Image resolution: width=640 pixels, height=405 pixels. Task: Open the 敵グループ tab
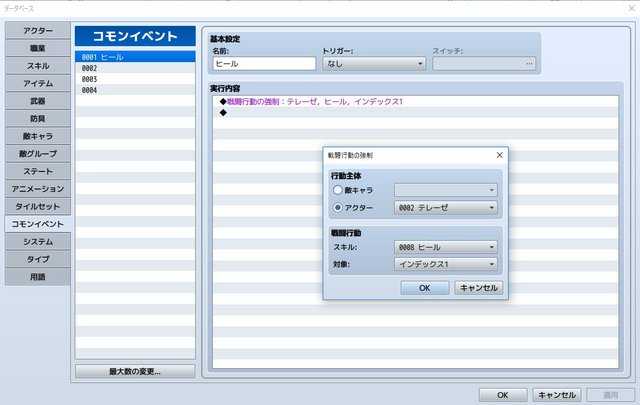38,154
